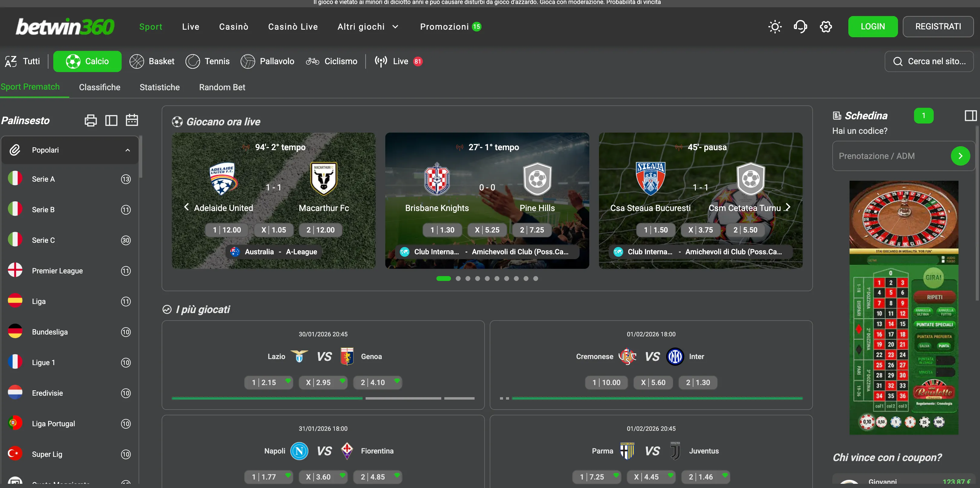
Task: Click the REGISTRATI button
Action: pyautogui.click(x=938, y=27)
